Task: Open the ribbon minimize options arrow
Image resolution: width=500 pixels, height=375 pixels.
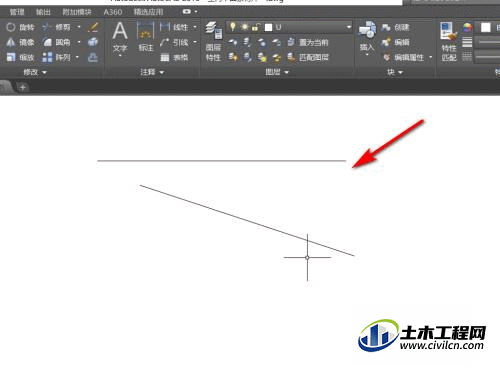Action: pos(196,12)
